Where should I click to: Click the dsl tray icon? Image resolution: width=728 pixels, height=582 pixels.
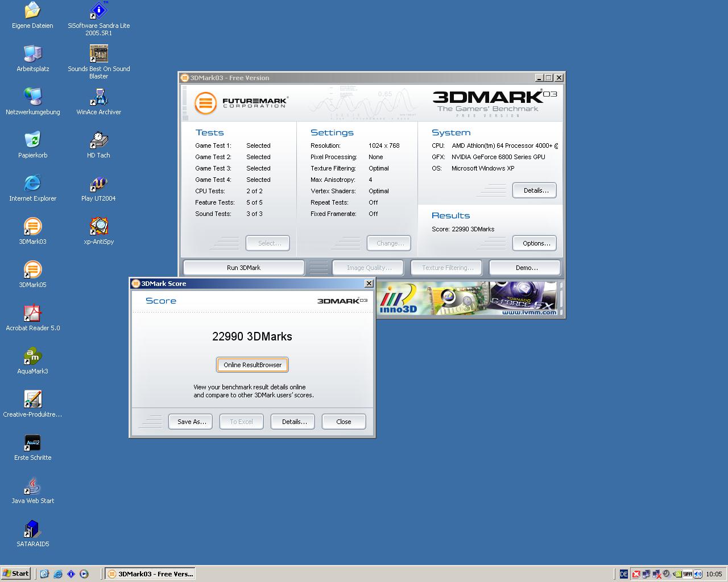(688, 574)
